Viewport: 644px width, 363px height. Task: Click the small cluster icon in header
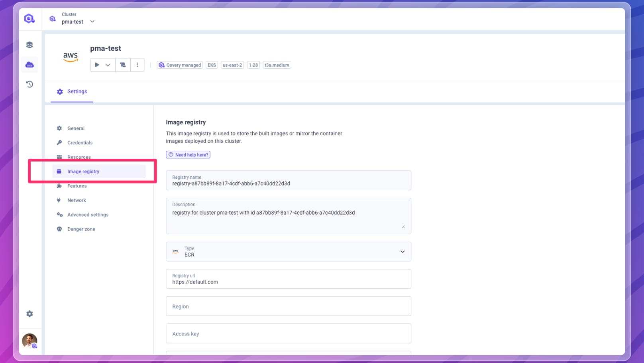coord(52,19)
